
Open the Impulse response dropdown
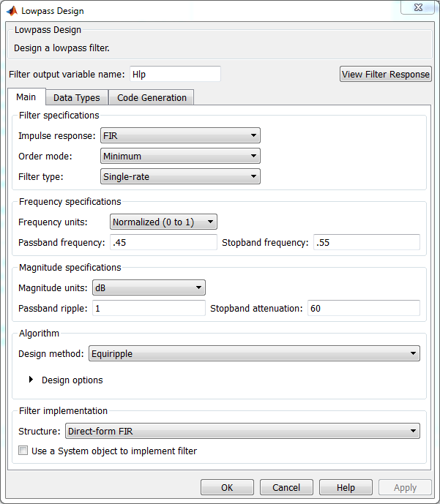pyautogui.click(x=180, y=135)
